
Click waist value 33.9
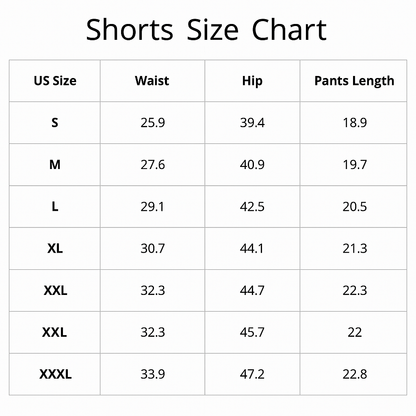(153, 374)
